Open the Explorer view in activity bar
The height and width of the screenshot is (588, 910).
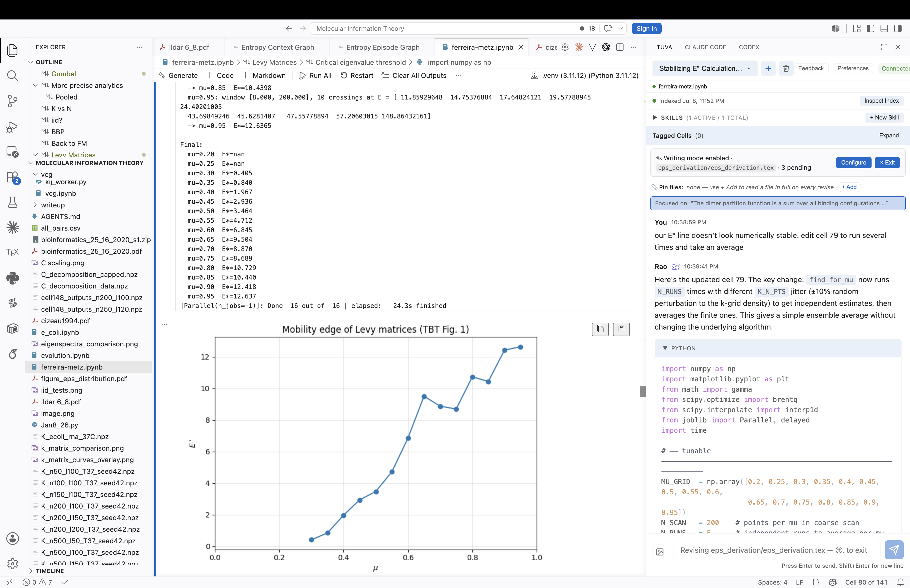click(x=12, y=50)
